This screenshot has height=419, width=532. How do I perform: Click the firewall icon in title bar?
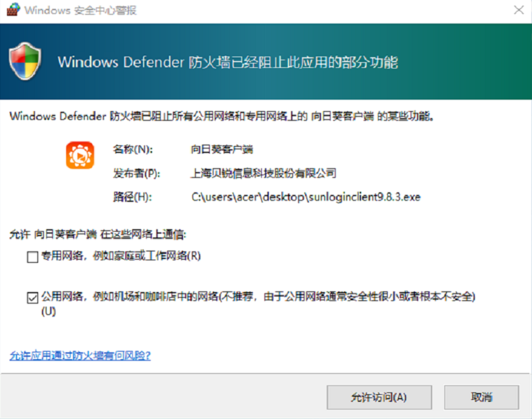pyautogui.click(x=13, y=10)
